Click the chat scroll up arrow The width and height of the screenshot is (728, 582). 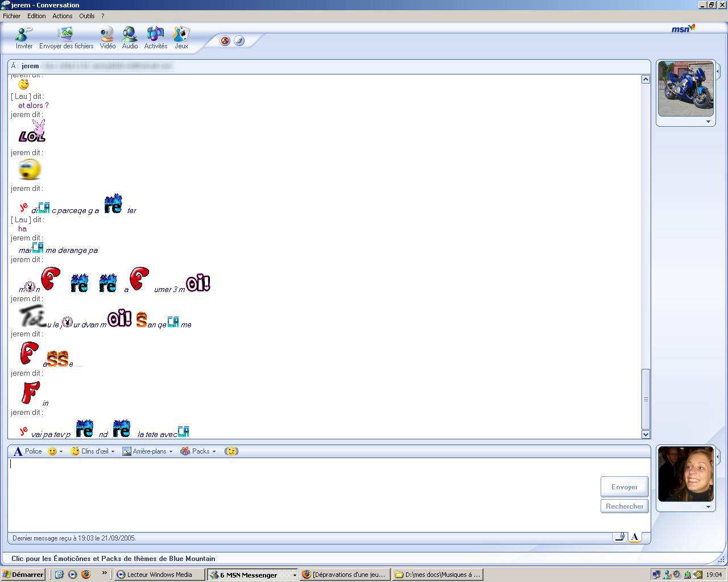point(646,79)
